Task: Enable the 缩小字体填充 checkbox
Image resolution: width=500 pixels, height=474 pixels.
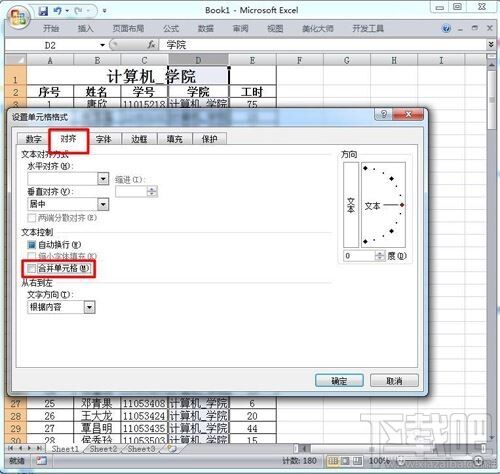Action: pyautogui.click(x=32, y=256)
